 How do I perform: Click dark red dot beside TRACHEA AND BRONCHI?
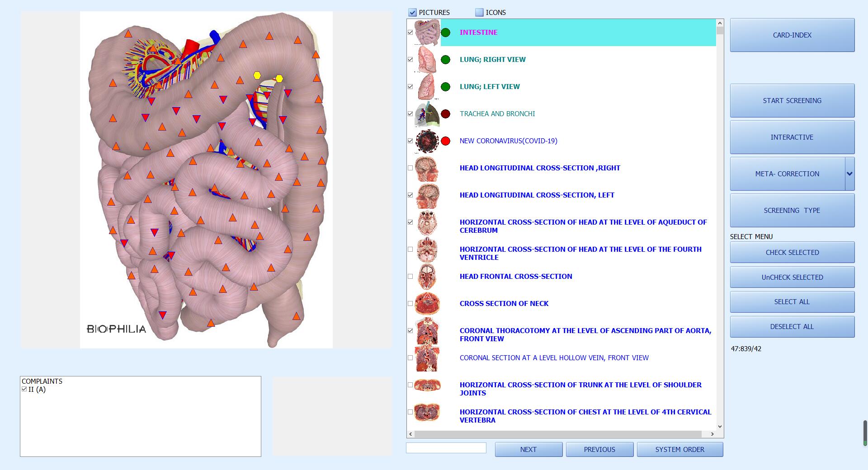(445, 114)
